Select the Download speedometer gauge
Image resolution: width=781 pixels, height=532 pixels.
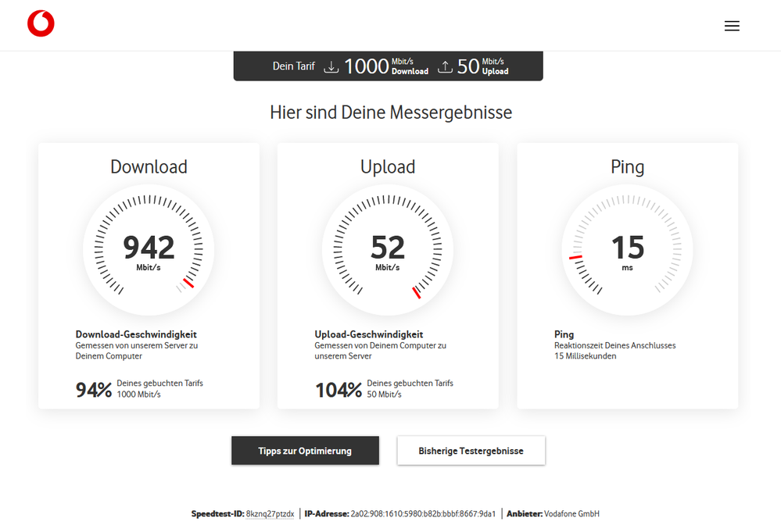149,248
